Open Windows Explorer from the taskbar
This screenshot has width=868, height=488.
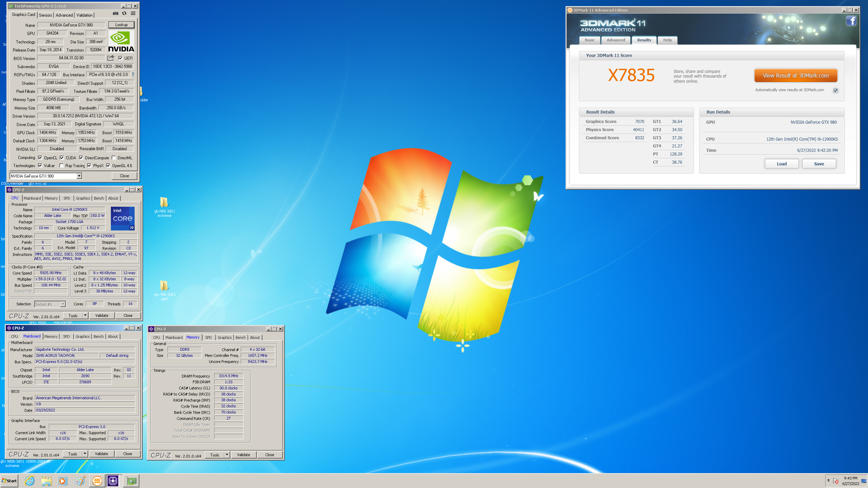pos(46,481)
